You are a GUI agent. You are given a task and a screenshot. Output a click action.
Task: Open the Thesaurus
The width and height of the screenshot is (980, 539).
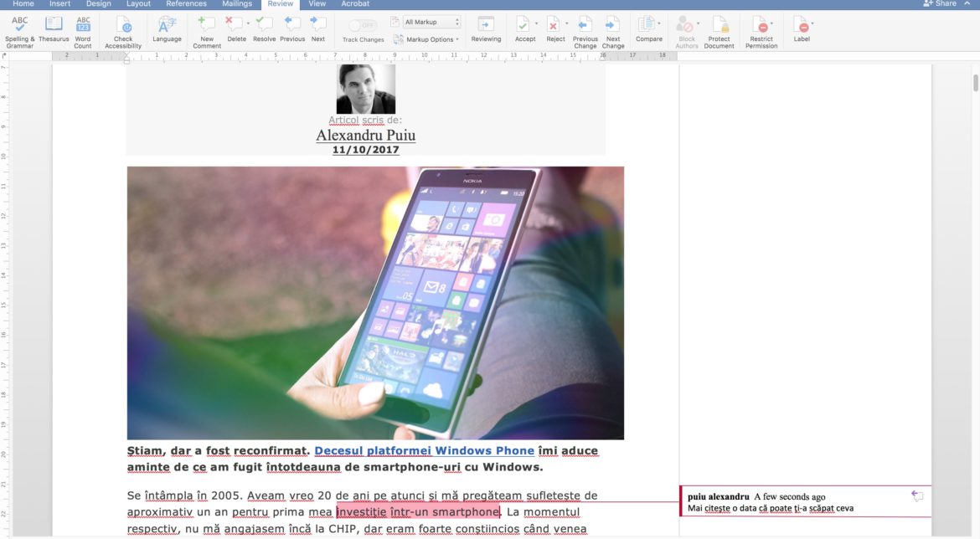tap(54, 29)
